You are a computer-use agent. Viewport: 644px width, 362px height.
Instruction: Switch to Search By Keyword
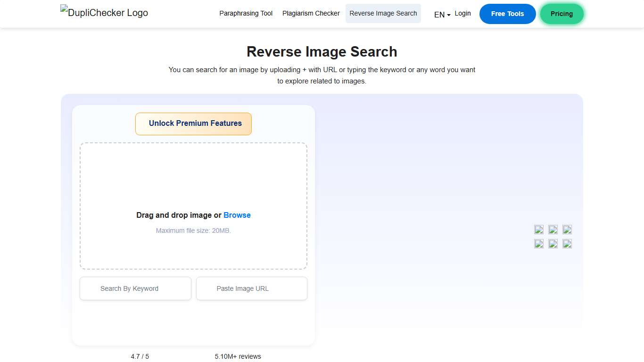coord(135,288)
